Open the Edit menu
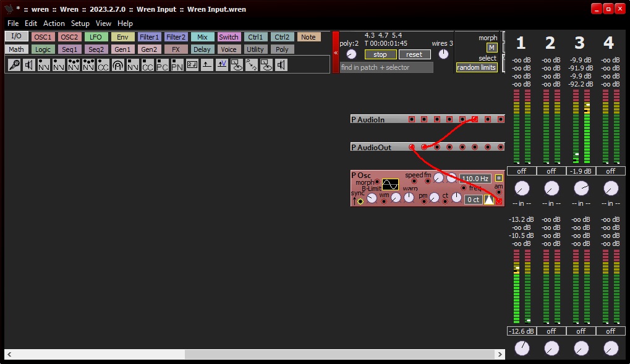Image resolution: width=630 pixels, height=364 pixels. 30,23
